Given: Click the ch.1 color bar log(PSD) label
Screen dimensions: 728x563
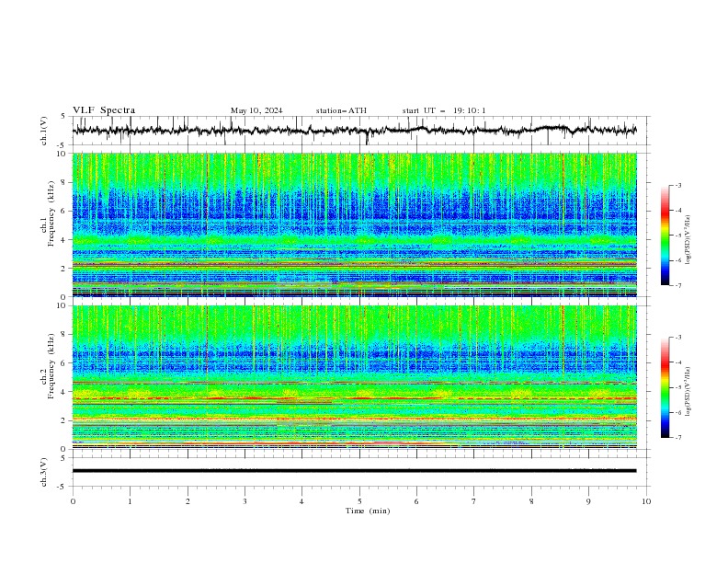Looking at the screenshot, I should 688,240.
